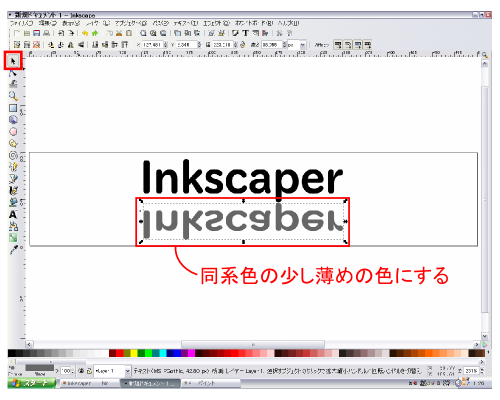This screenshot has height=400, width=500.
Task: Toggle the width-height lock icon
Action: pos(243,45)
